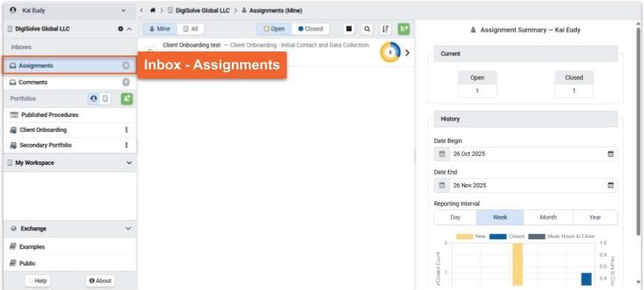Click the summary panel vertical scrollbar

pyautogui.click(x=638, y=131)
